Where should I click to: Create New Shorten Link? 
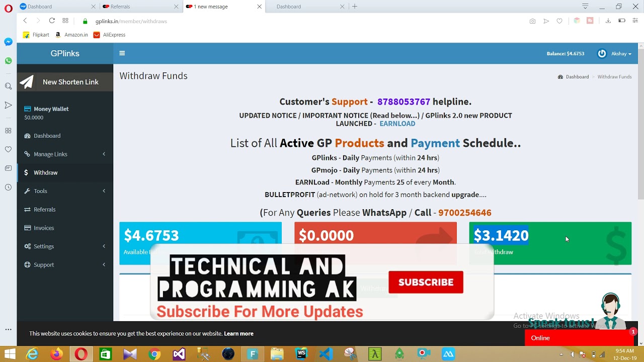(65, 82)
